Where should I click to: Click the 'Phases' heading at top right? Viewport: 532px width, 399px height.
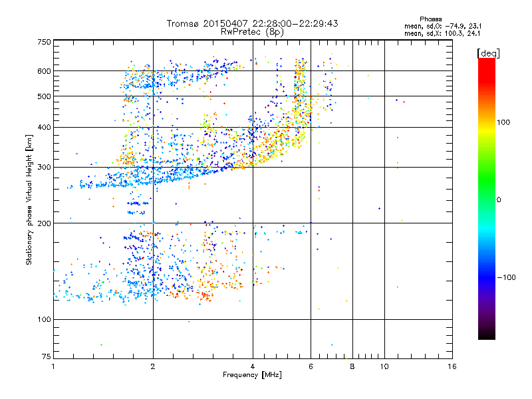[x=430, y=19]
